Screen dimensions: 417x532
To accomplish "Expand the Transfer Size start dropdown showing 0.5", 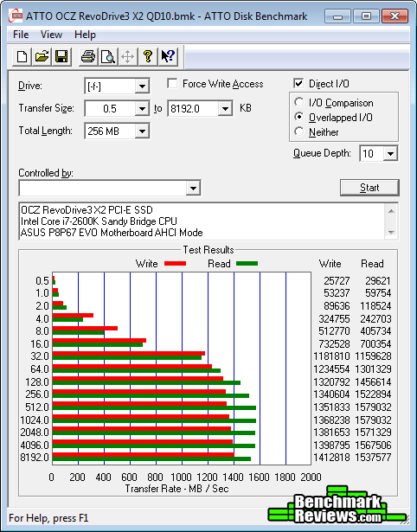I will [x=142, y=109].
